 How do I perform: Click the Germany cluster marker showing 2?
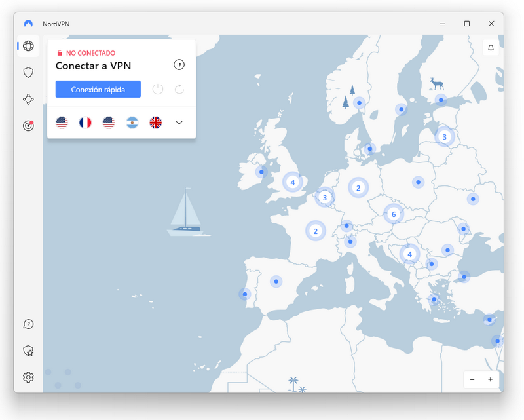(x=358, y=187)
